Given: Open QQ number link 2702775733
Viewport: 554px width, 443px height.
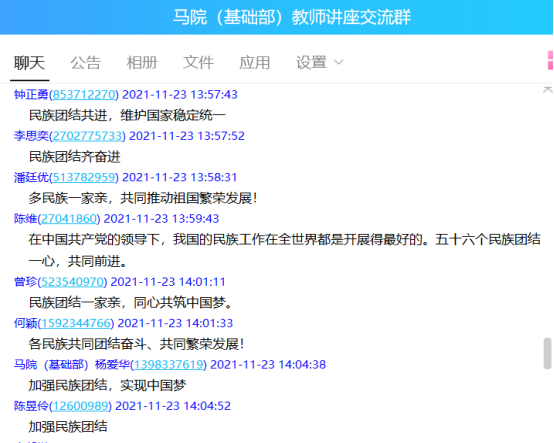Looking at the screenshot, I should coord(87,136).
